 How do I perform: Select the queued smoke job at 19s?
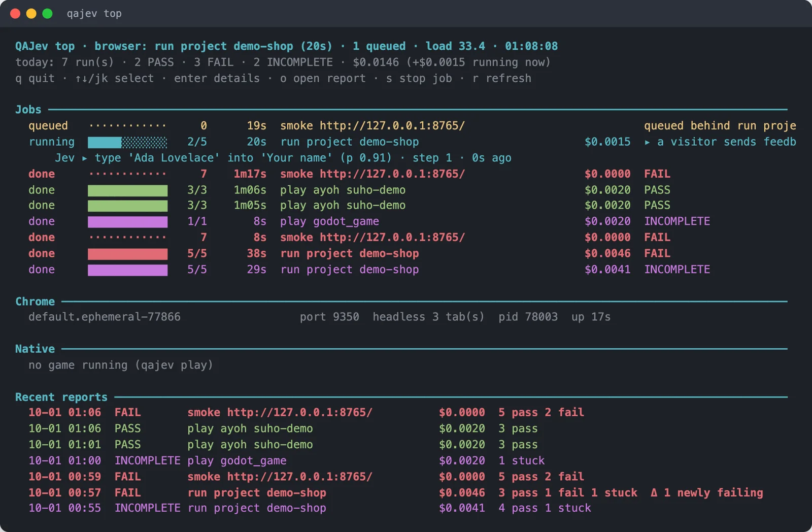412,125
